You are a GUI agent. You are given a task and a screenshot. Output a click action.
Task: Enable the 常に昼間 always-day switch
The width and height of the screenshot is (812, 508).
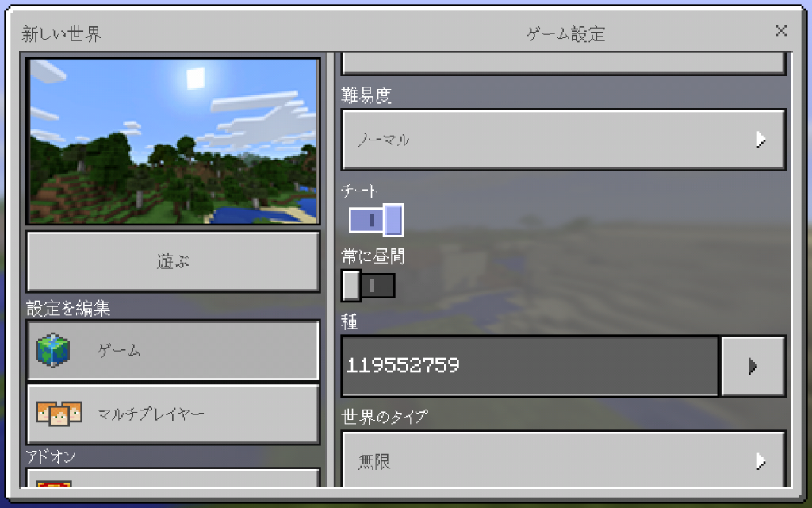pos(368,286)
